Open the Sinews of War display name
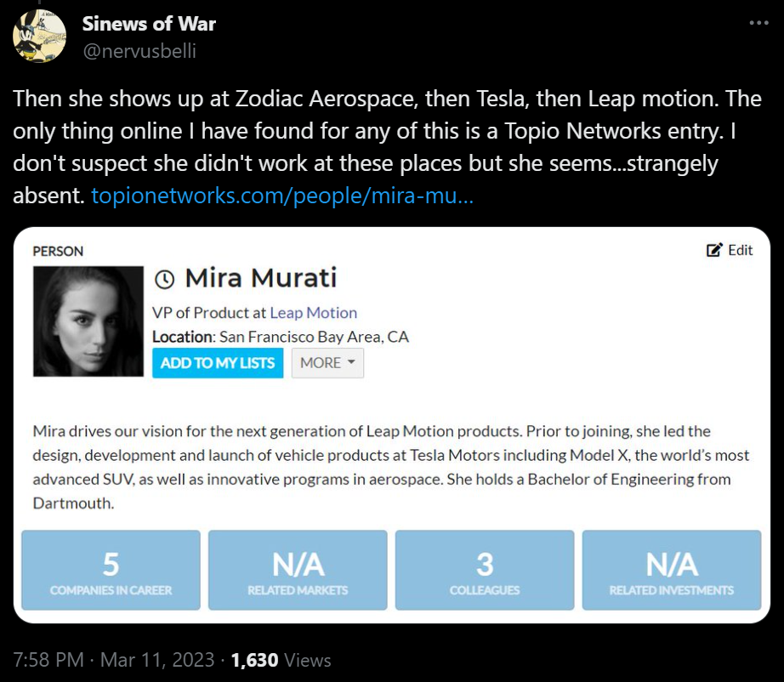This screenshot has width=784, height=682. (149, 24)
